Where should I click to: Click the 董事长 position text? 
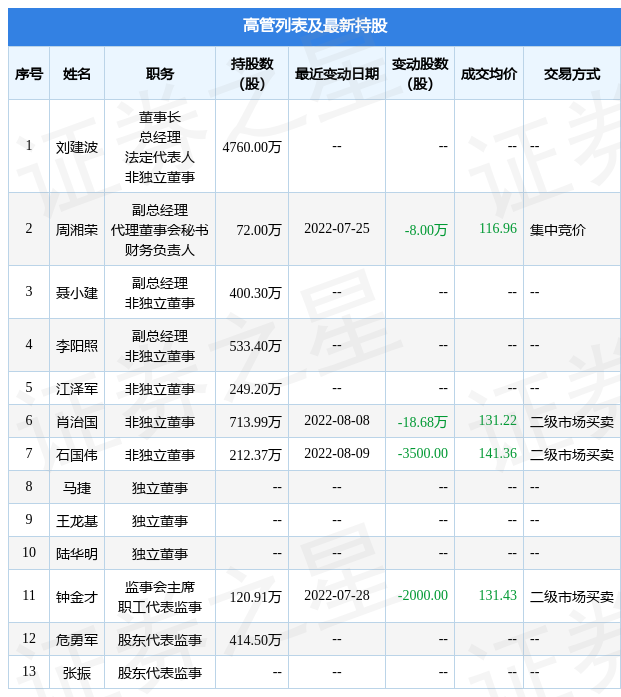160,117
